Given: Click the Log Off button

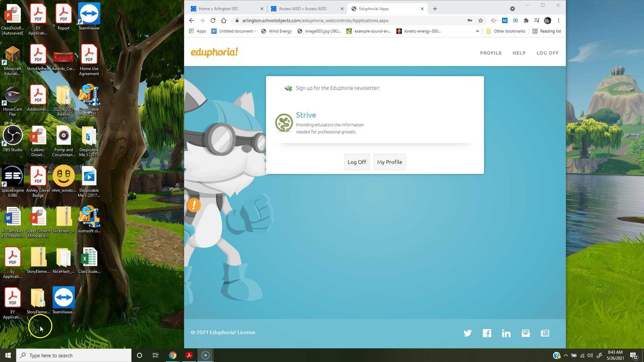Looking at the screenshot, I should pyautogui.click(x=357, y=162).
